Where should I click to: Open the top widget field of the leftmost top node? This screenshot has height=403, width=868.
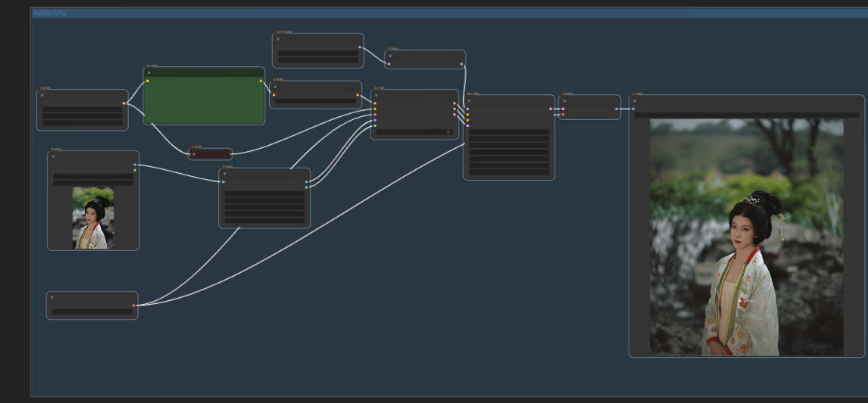click(82, 110)
